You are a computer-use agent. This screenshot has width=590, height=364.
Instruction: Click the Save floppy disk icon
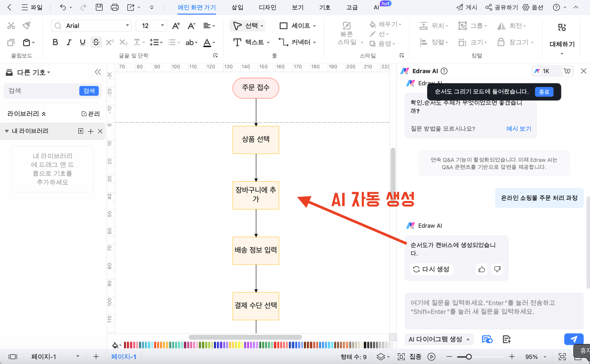(x=99, y=8)
